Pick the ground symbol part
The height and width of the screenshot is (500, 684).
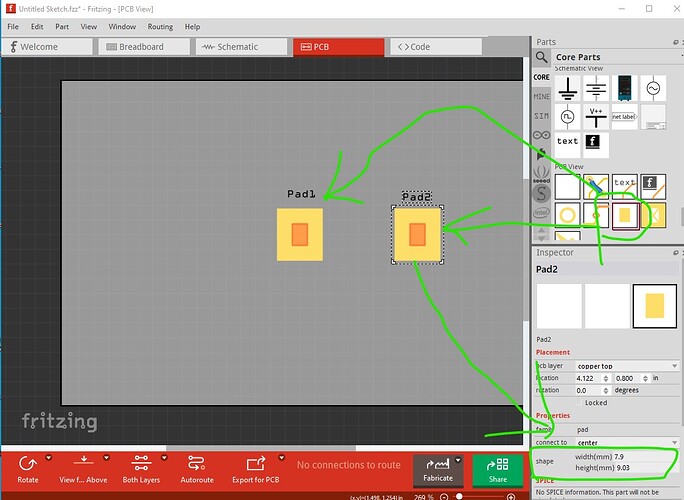(x=568, y=88)
